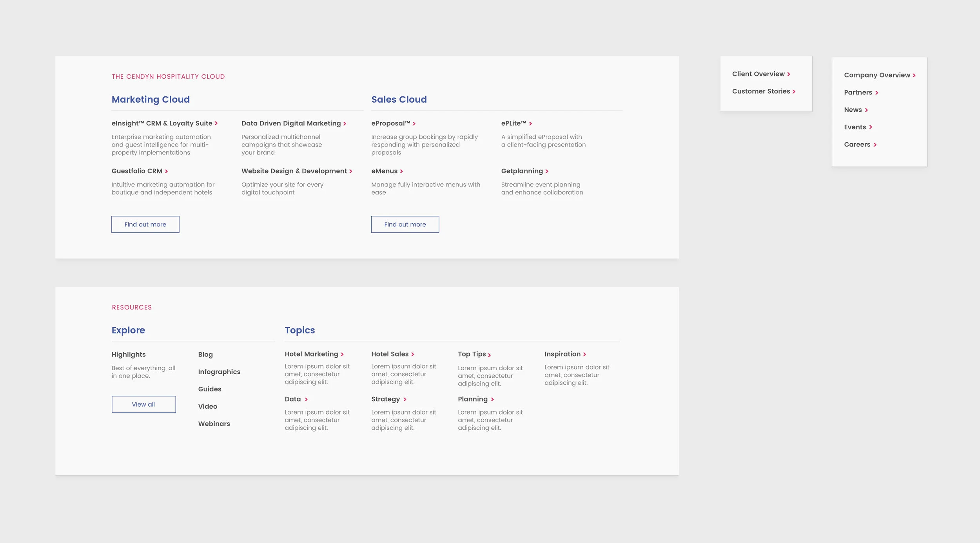980x543 pixels.
Task: Open Client Overview menu item
Action: pyautogui.click(x=761, y=74)
